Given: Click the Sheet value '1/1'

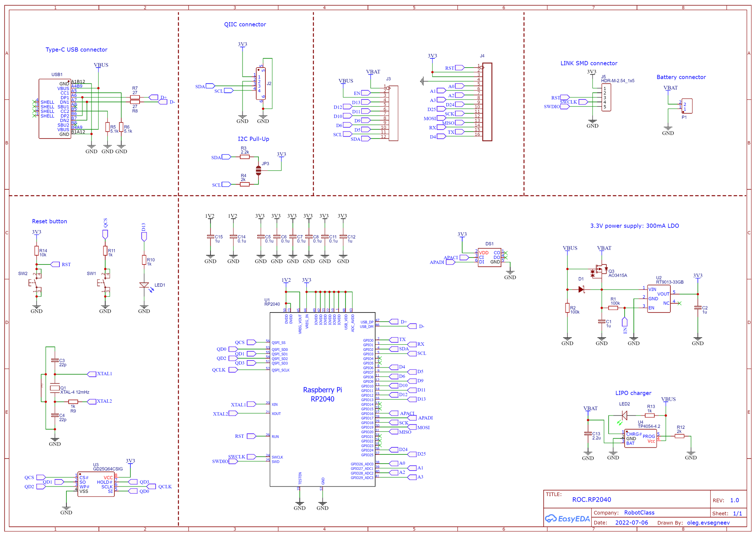Looking at the screenshot, I should 738,513.
